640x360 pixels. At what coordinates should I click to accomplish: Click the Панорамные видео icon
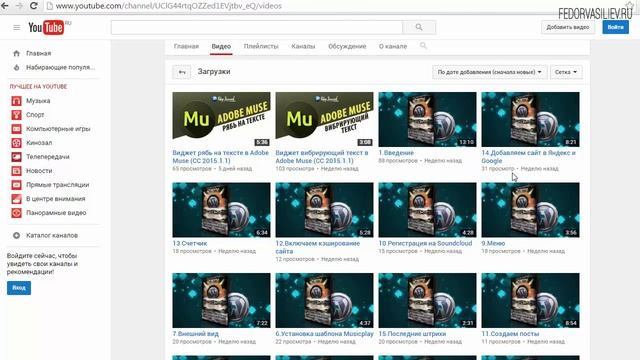tap(16, 213)
